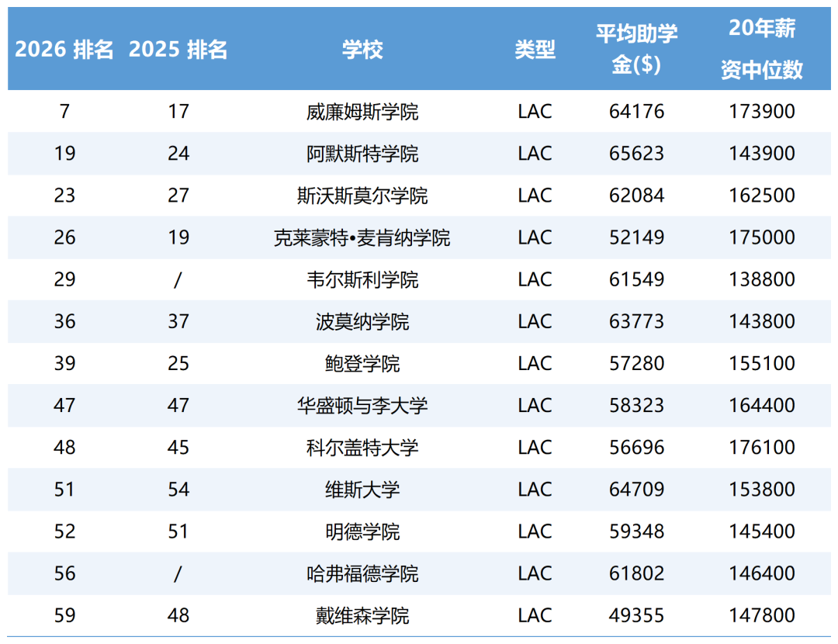Select the aid value 63773
The image size is (838, 644).
[x=636, y=322]
